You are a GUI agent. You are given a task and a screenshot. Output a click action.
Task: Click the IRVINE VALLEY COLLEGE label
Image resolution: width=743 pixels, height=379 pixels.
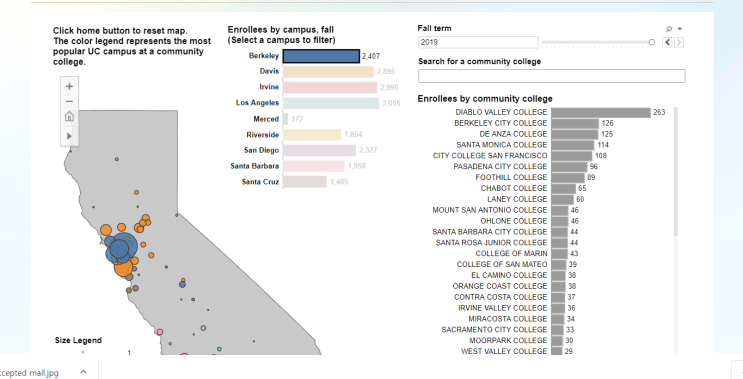502,308
